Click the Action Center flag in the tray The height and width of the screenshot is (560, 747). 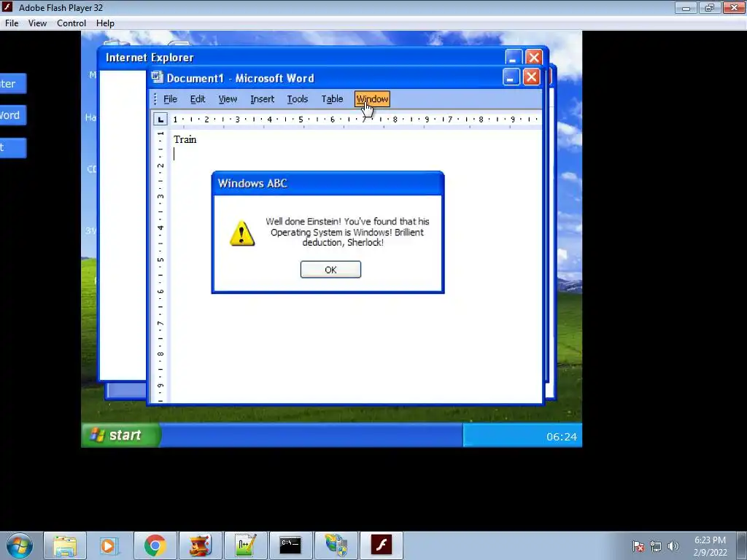click(638, 546)
